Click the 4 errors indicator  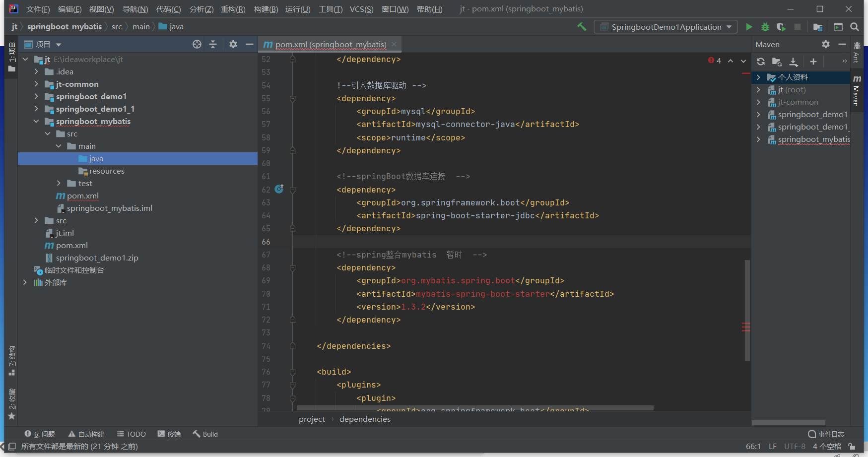pos(715,61)
